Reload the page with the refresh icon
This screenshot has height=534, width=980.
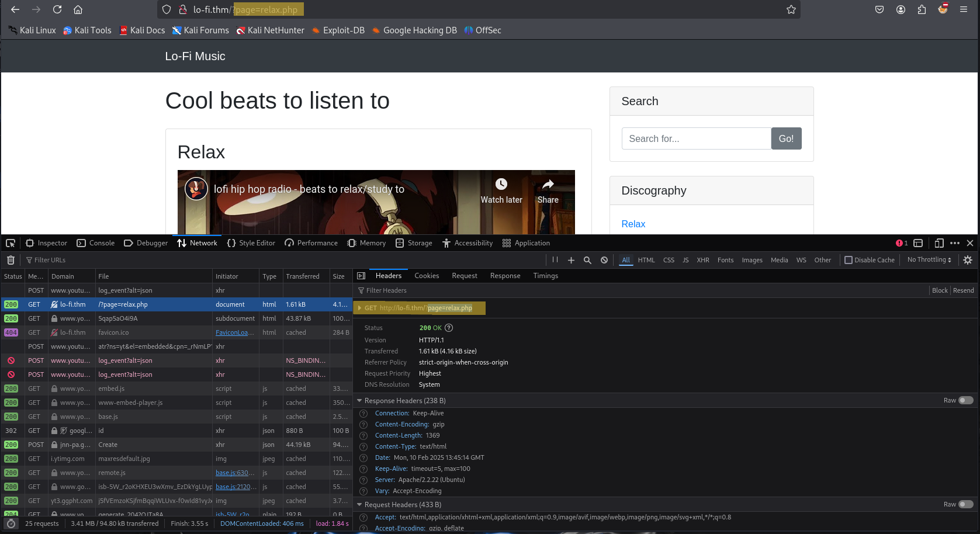57,9
